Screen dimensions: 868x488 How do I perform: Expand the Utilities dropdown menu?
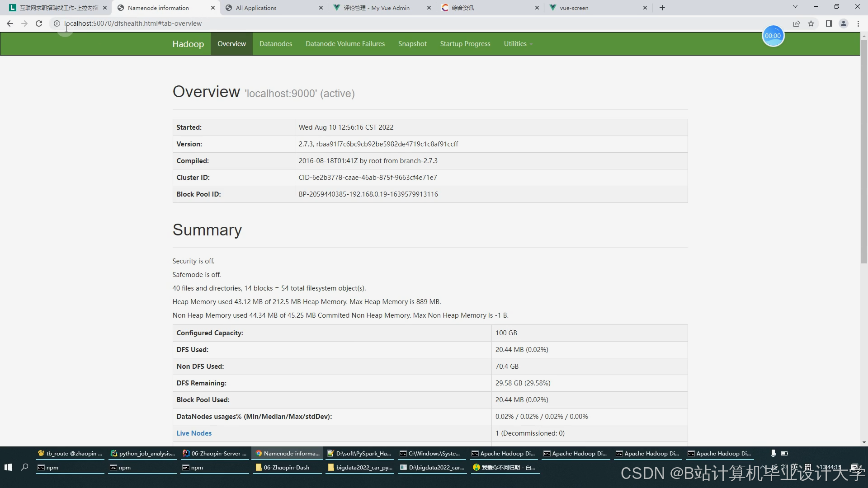click(x=518, y=44)
